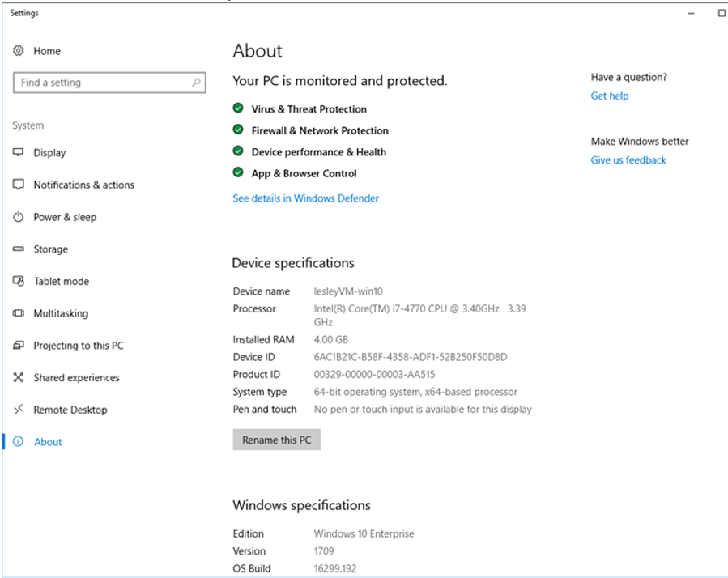The width and height of the screenshot is (728, 578).
Task: Click the search magnifier icon
Action: point(196,83)
